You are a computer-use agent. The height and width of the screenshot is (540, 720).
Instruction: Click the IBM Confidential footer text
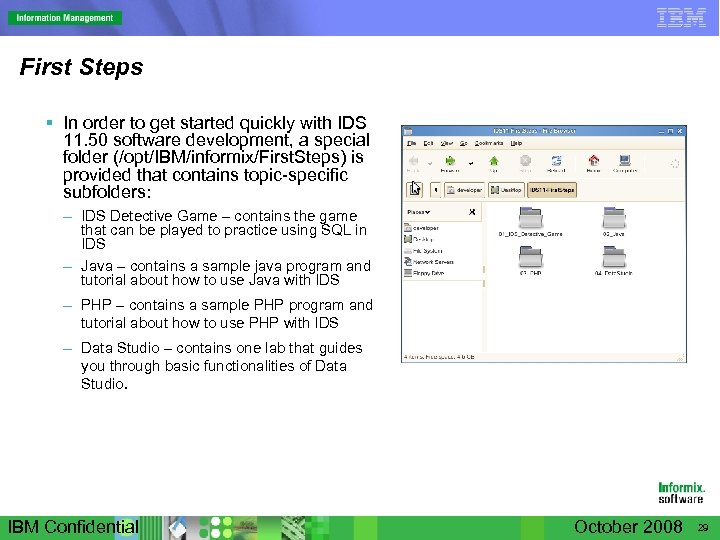pyautogui.click(x=73, y=527)
